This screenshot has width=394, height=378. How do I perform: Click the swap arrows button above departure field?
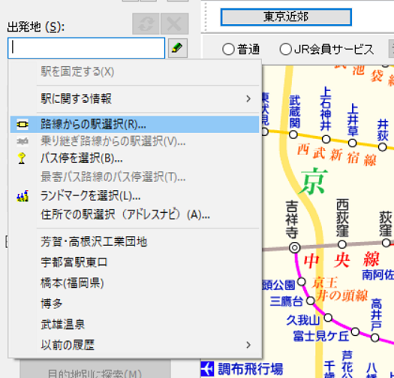146,24
